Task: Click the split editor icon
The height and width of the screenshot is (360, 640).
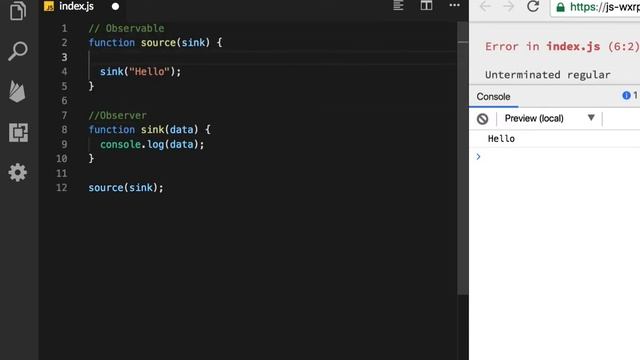Action: click(x=427, y=5)
